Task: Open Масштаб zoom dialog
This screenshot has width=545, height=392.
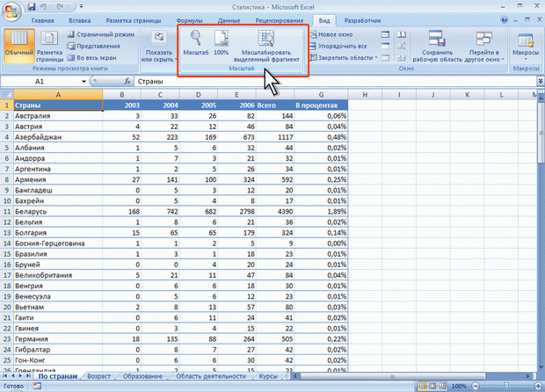Action: click(x=196, y=43)
